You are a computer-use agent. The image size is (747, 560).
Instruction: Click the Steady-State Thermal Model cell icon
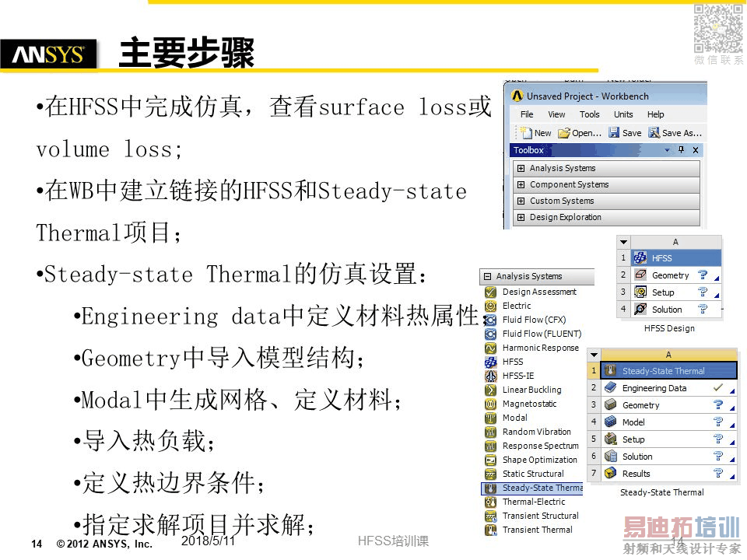click(610, 422)
